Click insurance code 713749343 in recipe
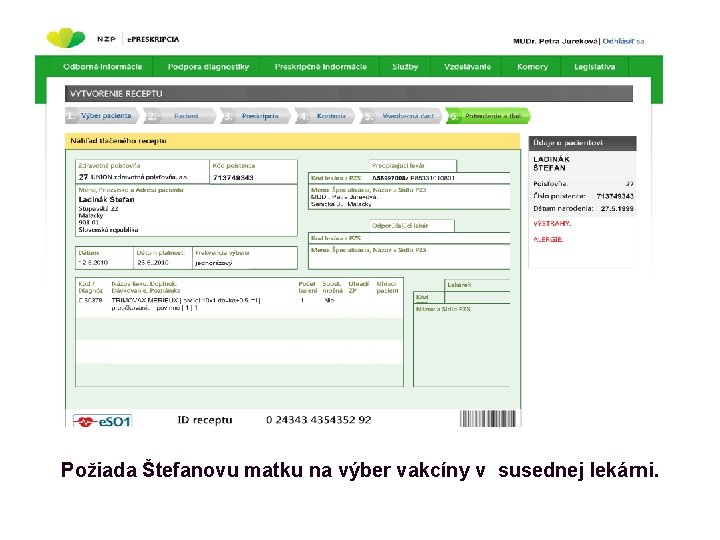Viewport: 720px width, 540px height. 233,177
